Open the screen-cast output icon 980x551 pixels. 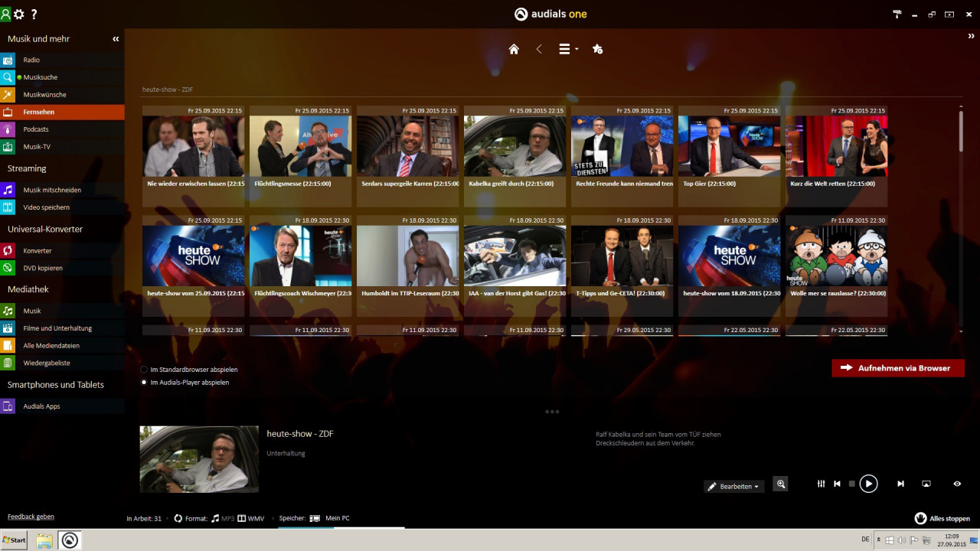pos(926,484)
